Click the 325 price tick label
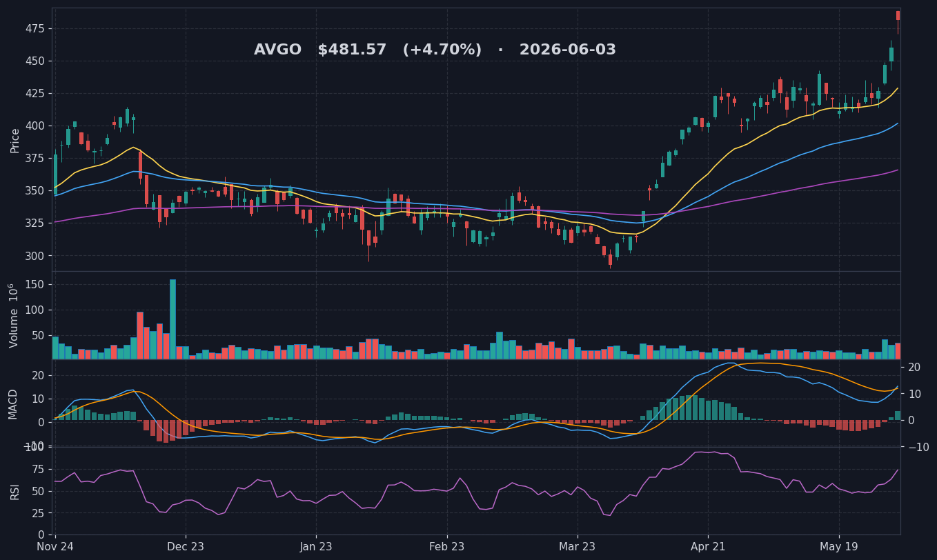 34,223
